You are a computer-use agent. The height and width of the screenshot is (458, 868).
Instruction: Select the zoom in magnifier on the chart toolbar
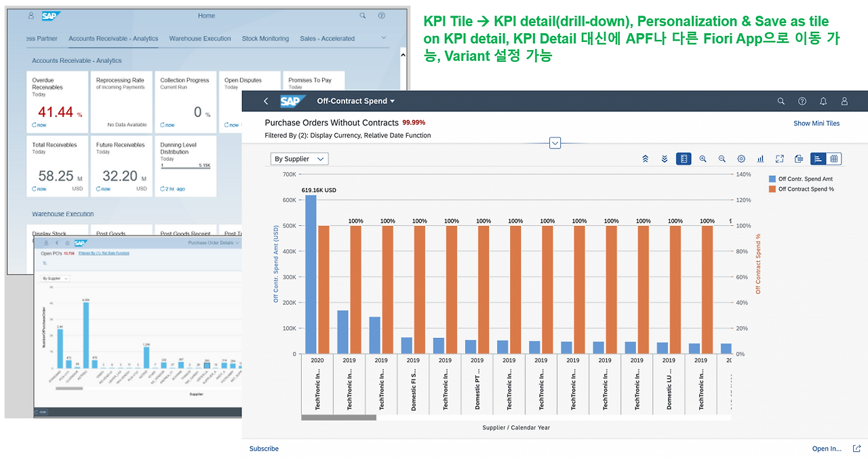click(703, 158)
